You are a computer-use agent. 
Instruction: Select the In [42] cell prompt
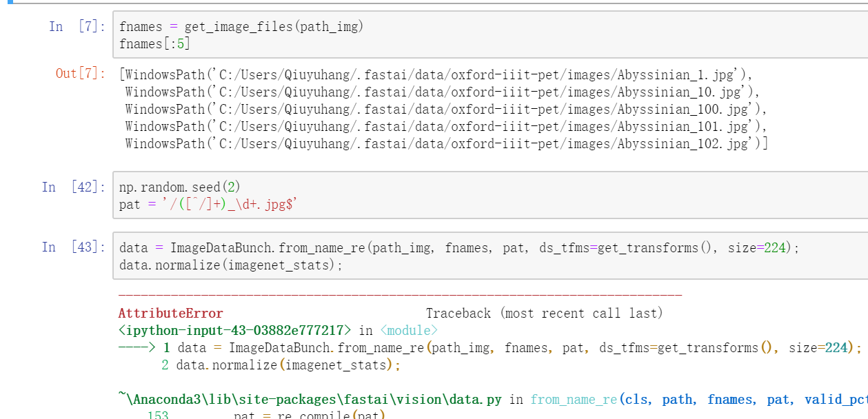(74, 187)
